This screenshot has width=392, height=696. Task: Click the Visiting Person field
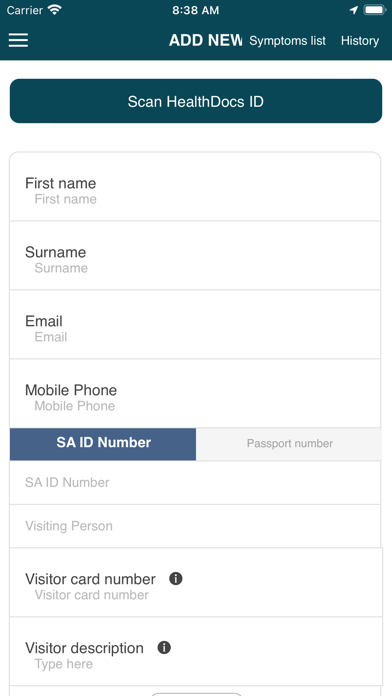(195, 526)
